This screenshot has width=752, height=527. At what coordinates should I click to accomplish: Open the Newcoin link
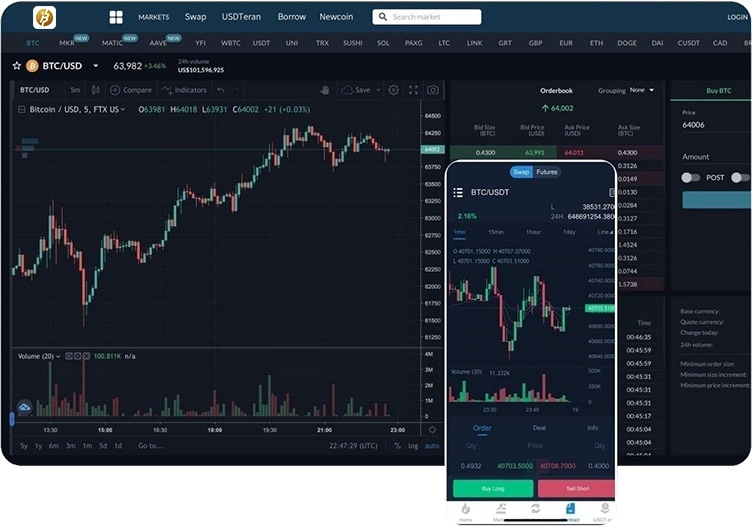pos(336,17)
